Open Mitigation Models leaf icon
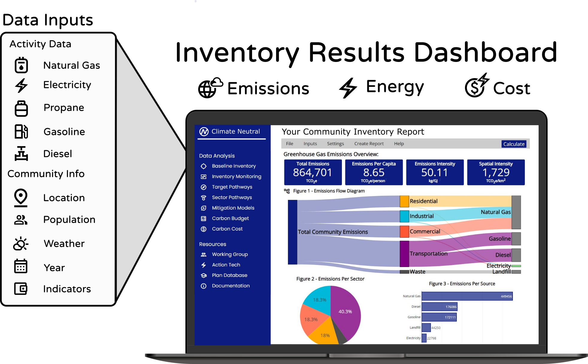Image resolution: width=588 pixels, height=364 pixels. tap(204, 208)
